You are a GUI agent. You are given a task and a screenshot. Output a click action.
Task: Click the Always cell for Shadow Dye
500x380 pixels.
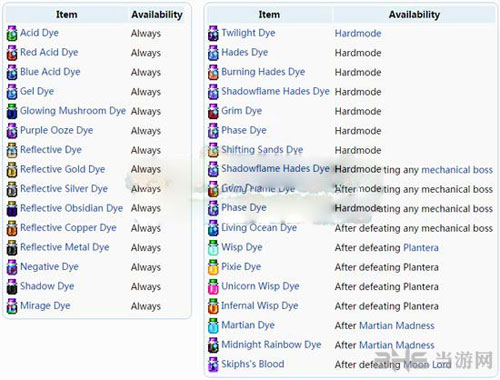coord(146,287)
